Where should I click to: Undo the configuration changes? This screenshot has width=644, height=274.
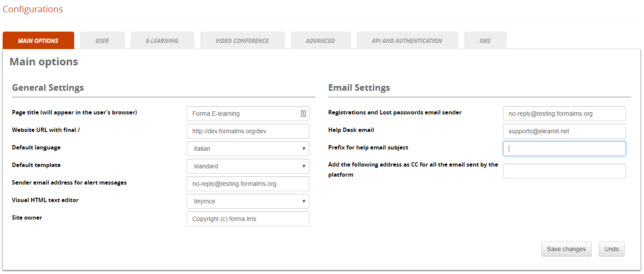611,249
